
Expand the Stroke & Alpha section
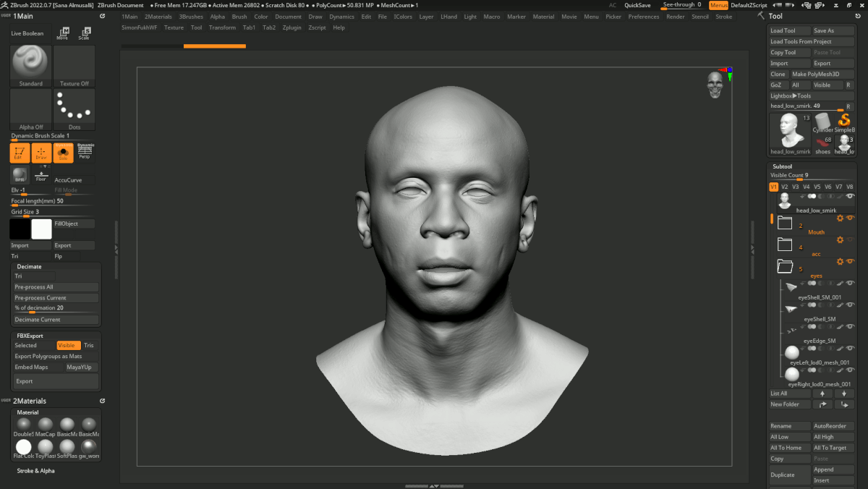click(36, 471)
